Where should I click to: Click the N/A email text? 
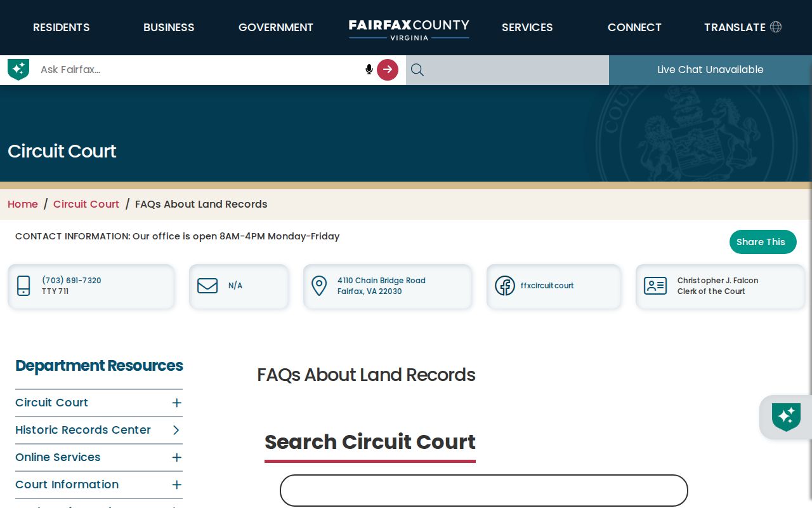[235, 286]
